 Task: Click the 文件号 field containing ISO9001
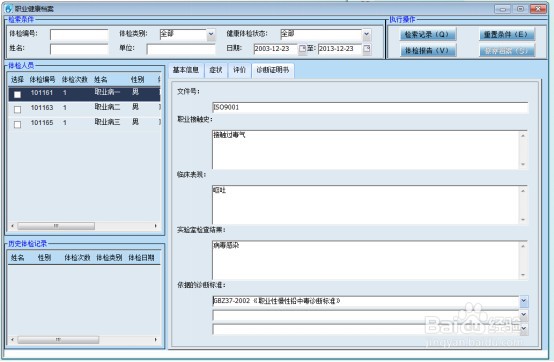(x=370, y=107)
